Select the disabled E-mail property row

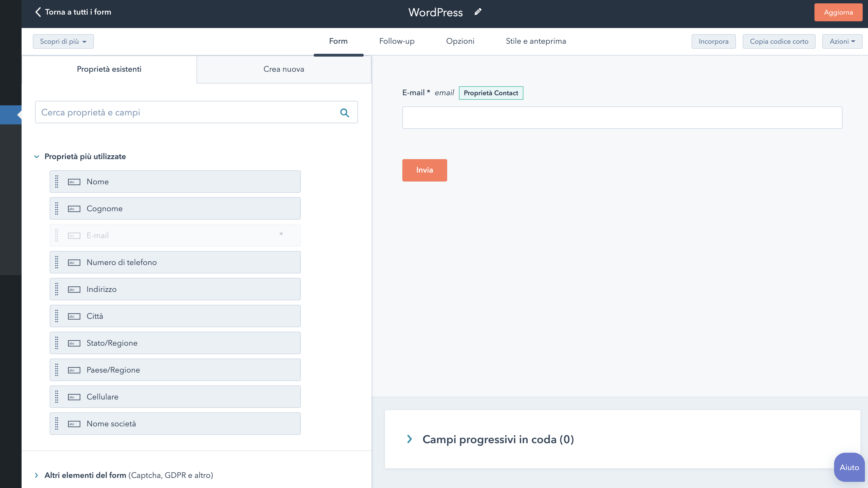pyautogui.click(x=175, y=235)
